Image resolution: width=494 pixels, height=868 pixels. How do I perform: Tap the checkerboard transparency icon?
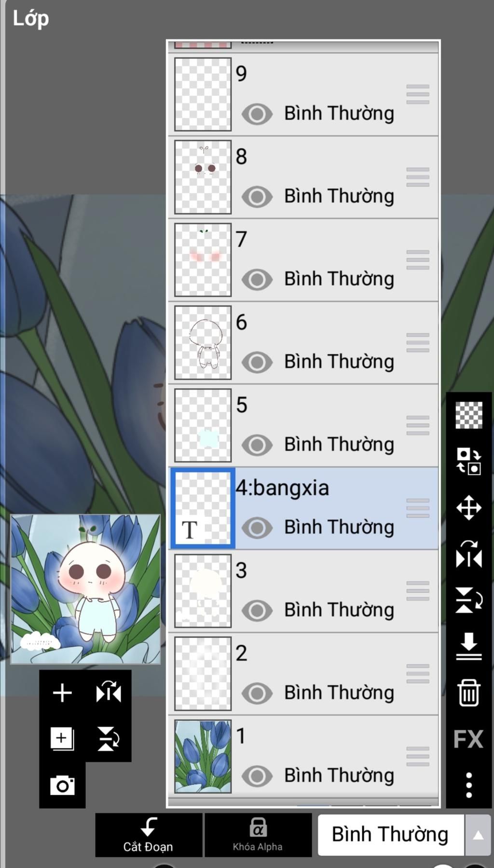click(x=468, y=415)
